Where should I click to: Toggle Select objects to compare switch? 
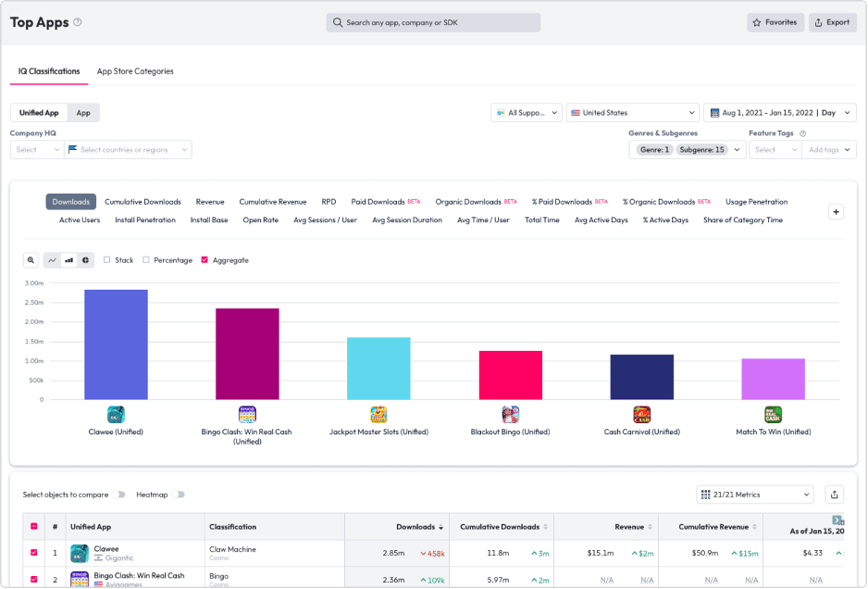(119, 495)
